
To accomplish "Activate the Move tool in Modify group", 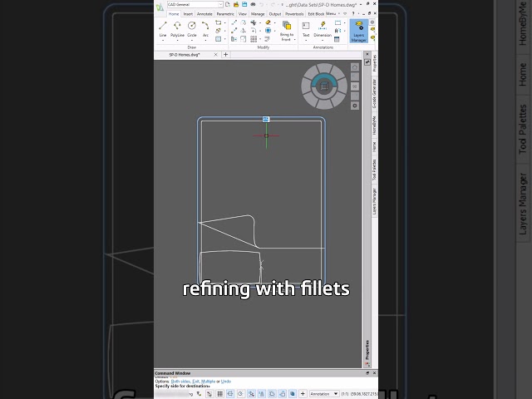I will coord(234,22).
